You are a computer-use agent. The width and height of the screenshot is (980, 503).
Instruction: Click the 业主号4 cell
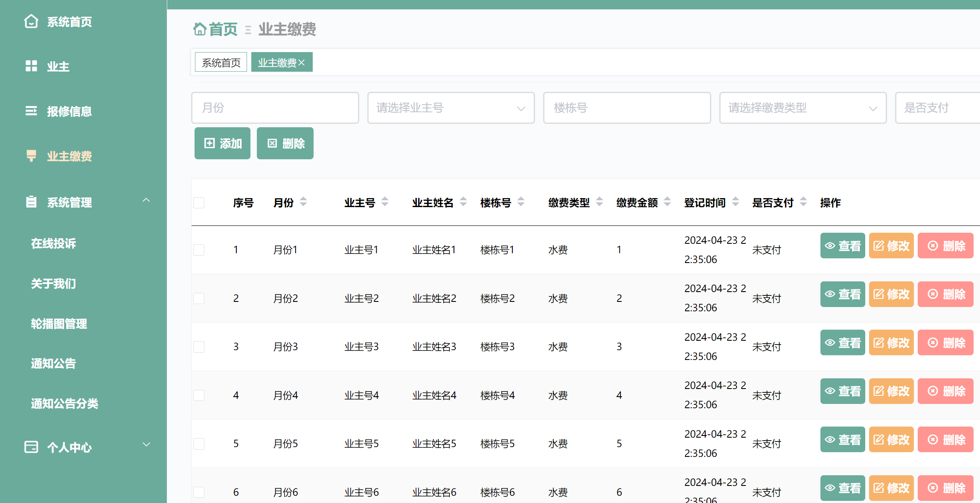pos(361,395)
